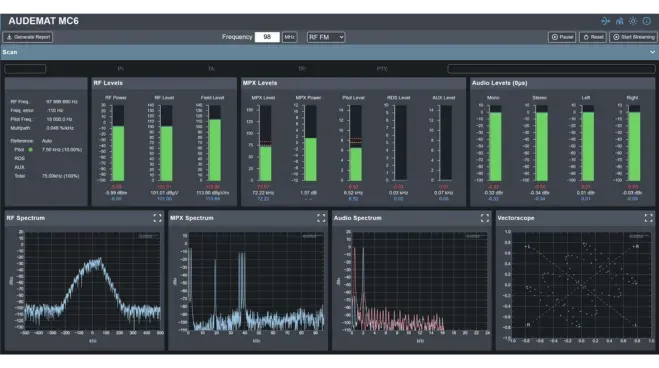The image size is (659, 368).
Task: Click the MPX Levels panel title
Action: pos(260,83)
